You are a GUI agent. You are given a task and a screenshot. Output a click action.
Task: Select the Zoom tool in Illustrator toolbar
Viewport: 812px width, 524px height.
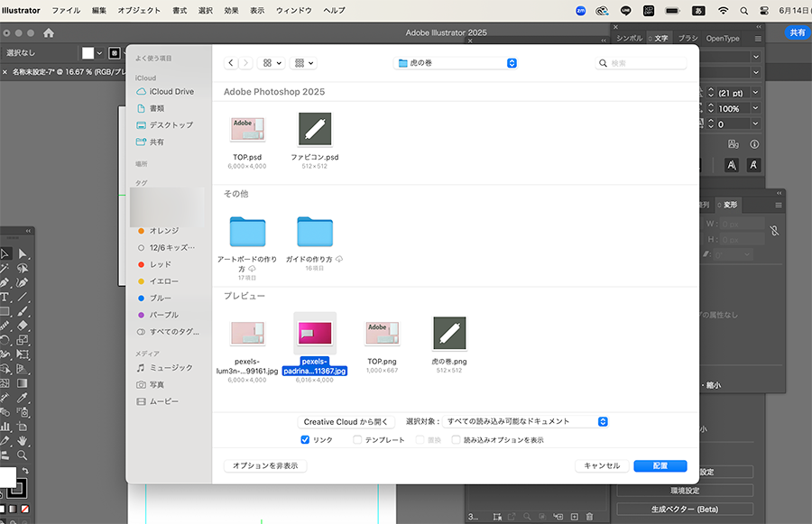pos(23,455)
